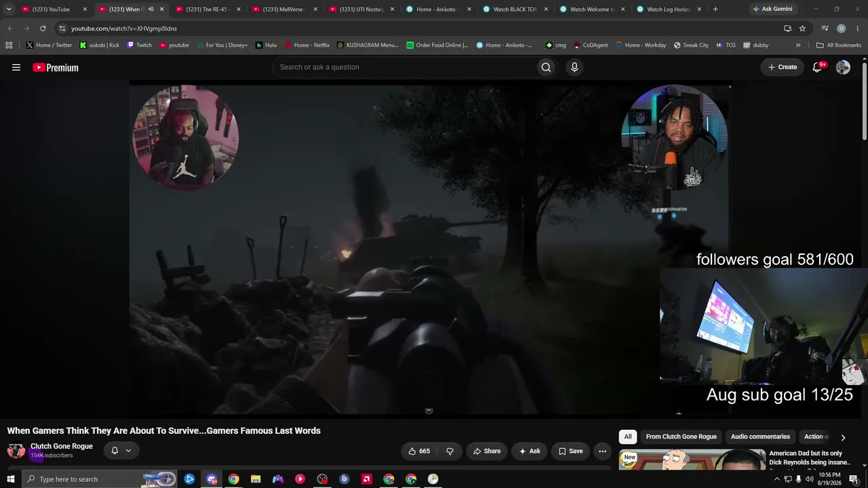Reload the page in Chrome
868x488 pixels.
(43, 28)
